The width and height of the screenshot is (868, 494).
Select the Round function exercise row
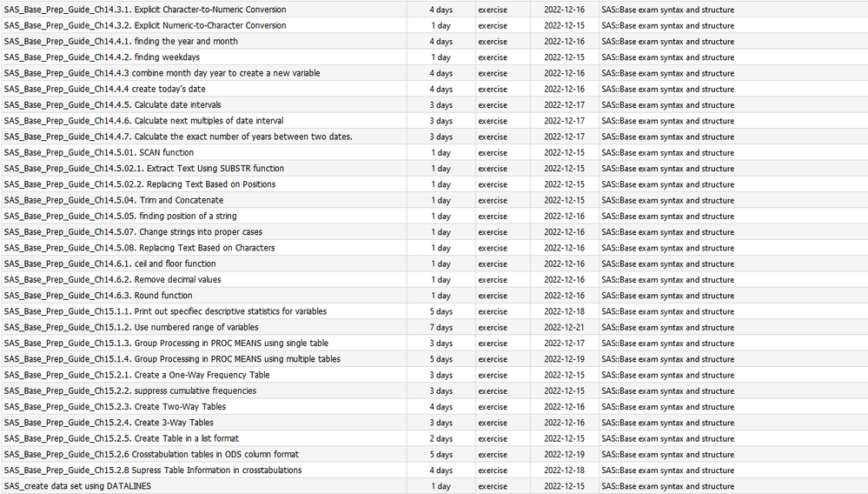98,296
